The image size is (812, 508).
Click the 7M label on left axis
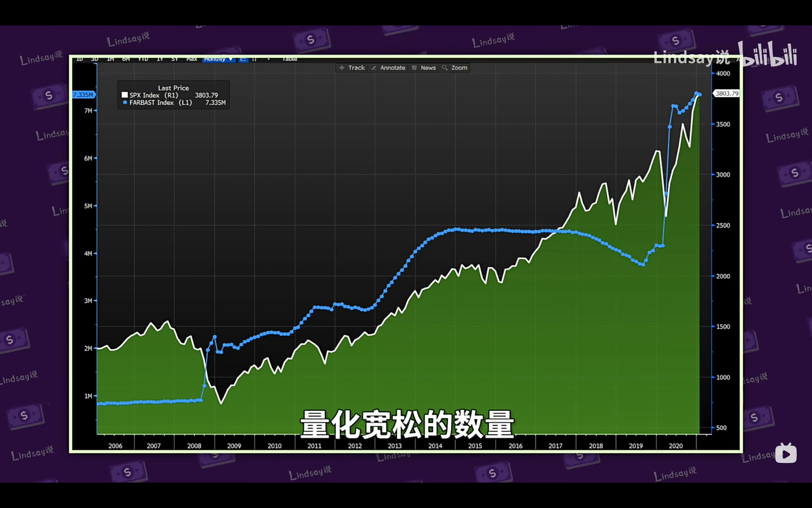point(88,111)
